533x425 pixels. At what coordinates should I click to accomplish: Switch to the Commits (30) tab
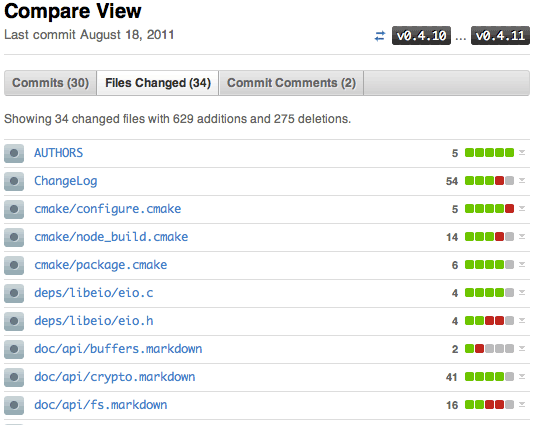point(50,83)
